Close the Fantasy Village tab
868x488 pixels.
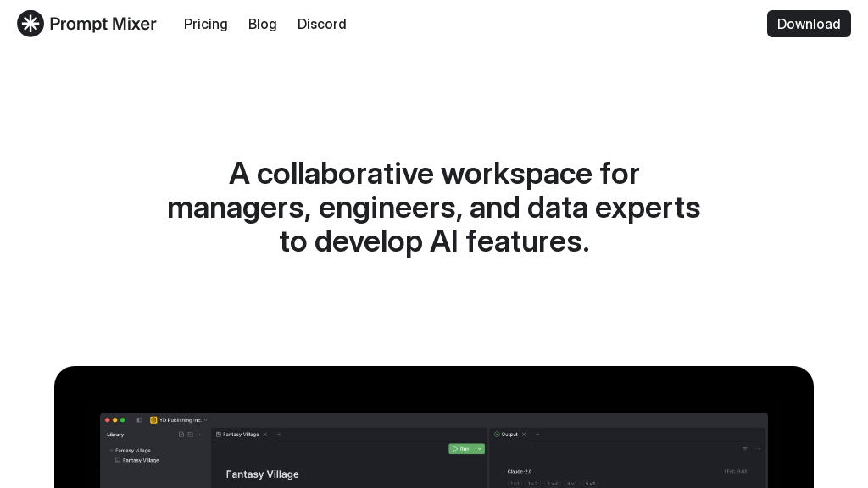(265, 435)
